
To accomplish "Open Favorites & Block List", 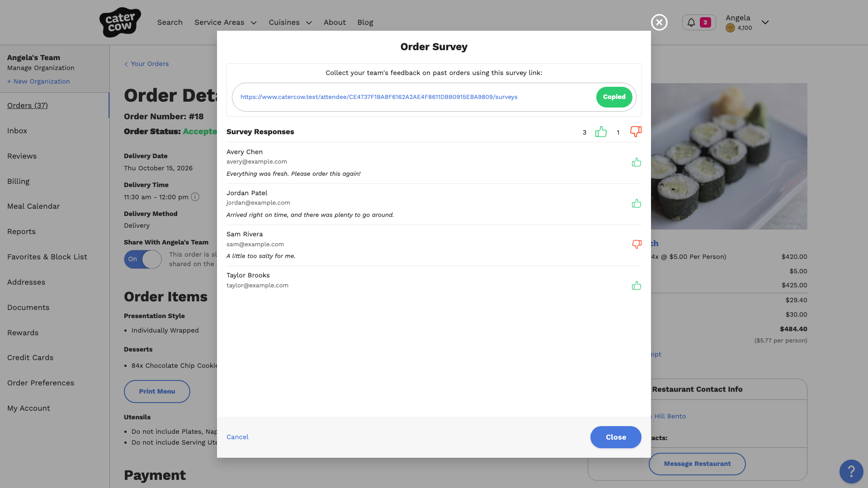I will click(47, 257).
